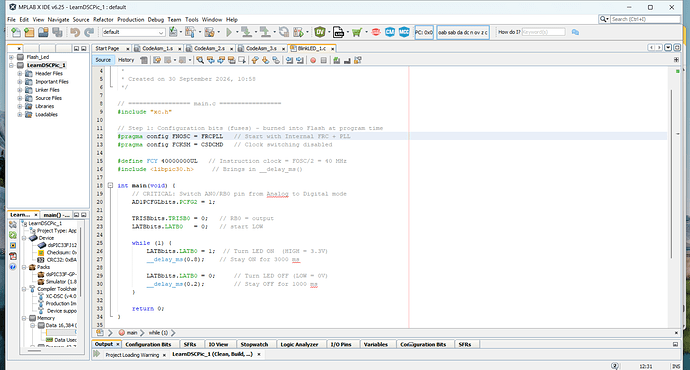Open the green DV data visualizer icon

point(320,32)
